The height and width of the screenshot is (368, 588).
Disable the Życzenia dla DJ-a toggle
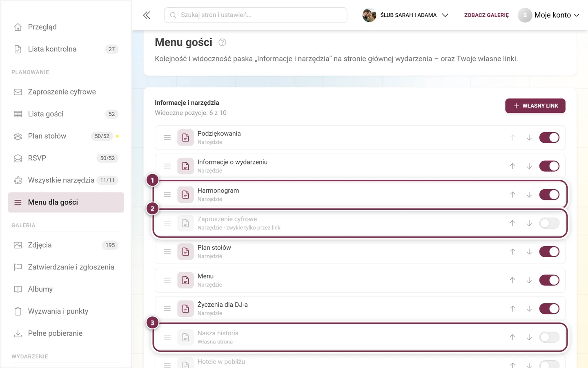tap(549, 309)
